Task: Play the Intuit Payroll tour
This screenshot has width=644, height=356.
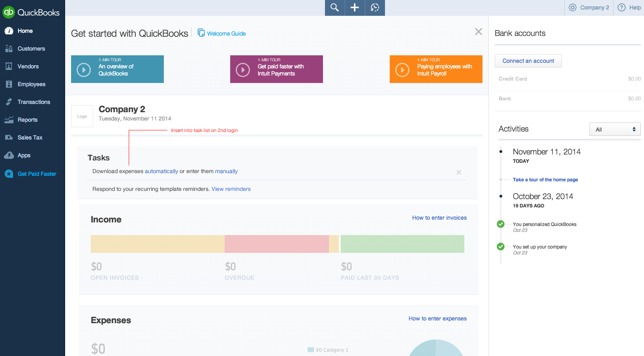Action: point(402,70)
